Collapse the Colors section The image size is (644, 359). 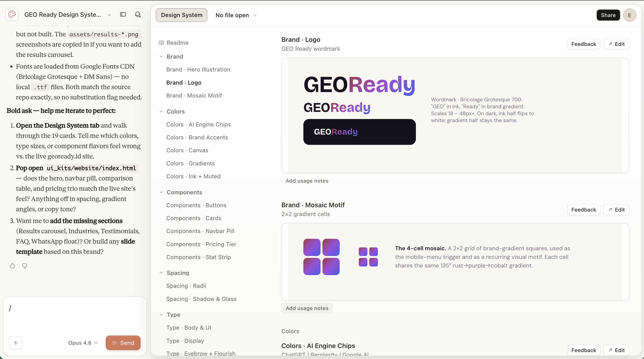click(161, 112)
